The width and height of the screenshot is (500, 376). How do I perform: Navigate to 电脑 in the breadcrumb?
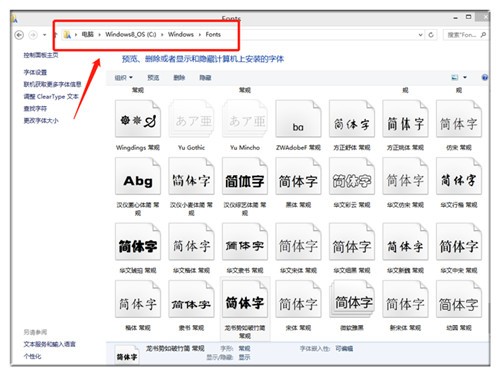pos(88,34)
